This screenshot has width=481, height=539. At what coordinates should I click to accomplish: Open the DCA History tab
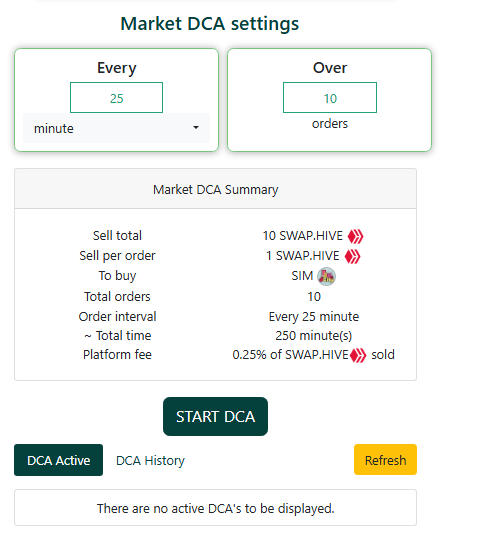tap(150, 461)
